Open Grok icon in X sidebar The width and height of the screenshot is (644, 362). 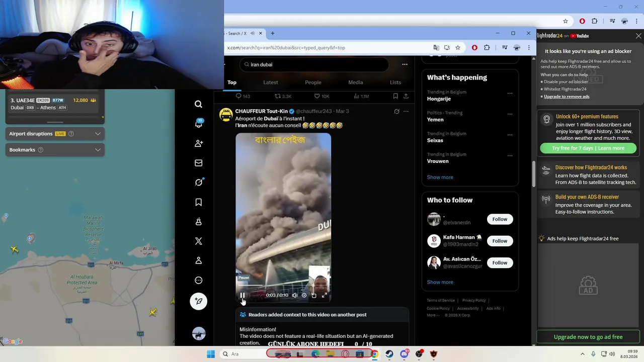point(198,183)
